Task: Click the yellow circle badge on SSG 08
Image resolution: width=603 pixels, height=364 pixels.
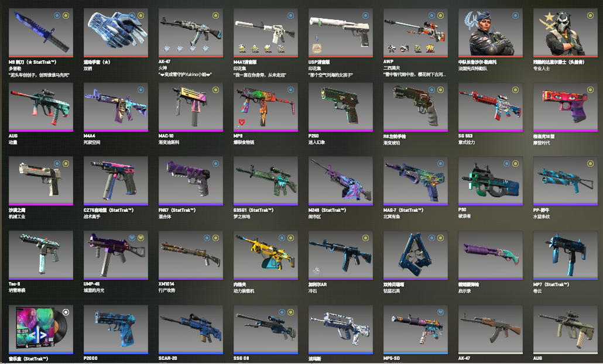Action: (291, 312)
